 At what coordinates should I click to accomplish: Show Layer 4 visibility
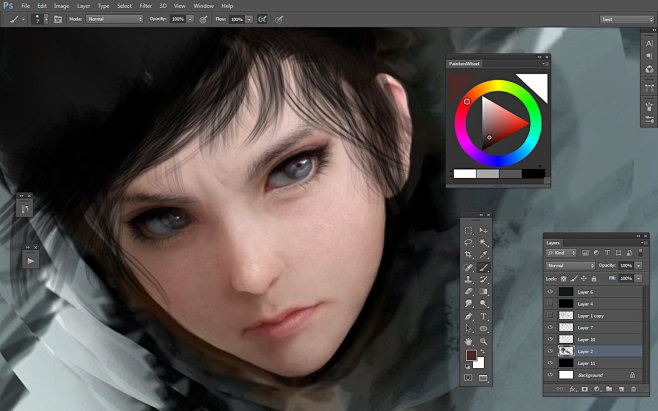(550, 304)
